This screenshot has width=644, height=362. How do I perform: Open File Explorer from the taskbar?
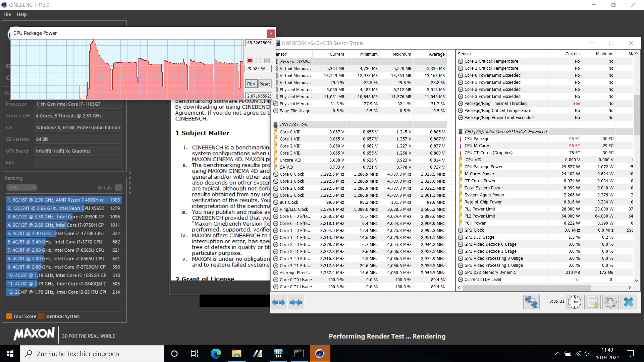(236, 354)
